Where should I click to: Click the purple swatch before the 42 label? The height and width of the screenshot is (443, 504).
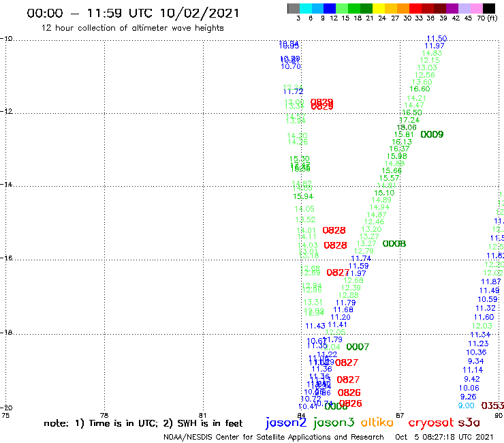click(x=452, y=8)
